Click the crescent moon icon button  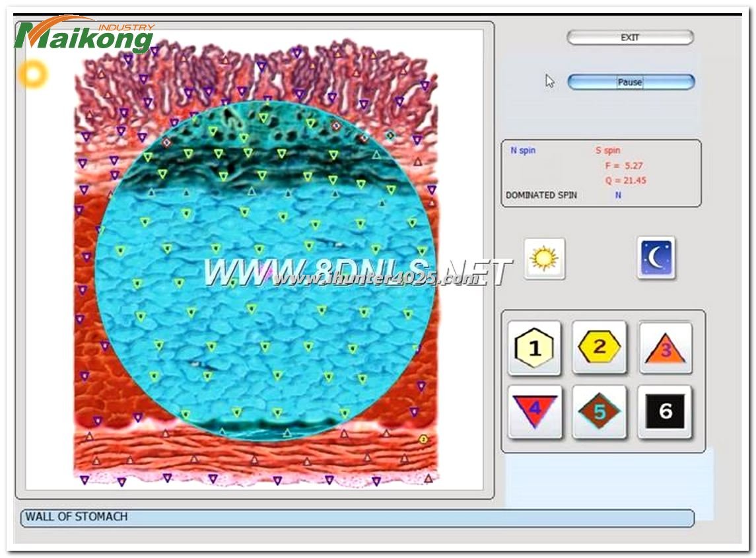656,258
